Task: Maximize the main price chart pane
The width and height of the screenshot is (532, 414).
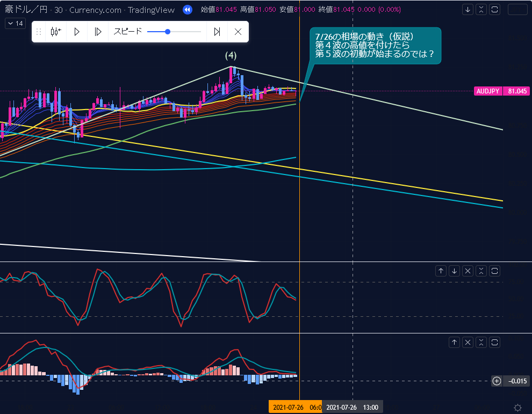Action: [x=495, y=10]
